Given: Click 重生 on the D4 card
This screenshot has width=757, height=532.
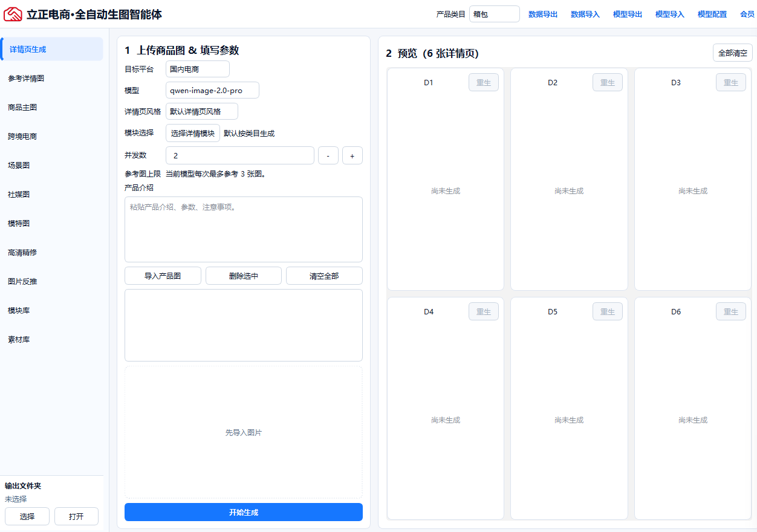Looking at the screenshot, I should coord(484,311).
